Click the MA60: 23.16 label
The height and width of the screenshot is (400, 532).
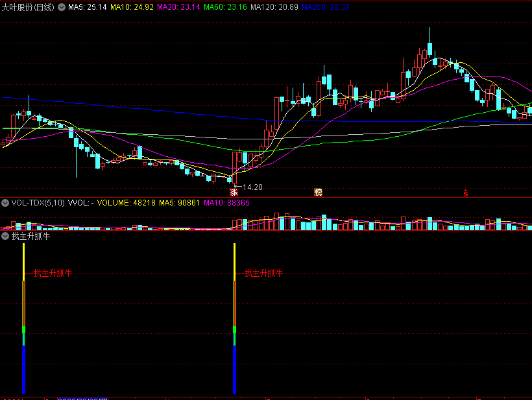(x=225, y=7)
